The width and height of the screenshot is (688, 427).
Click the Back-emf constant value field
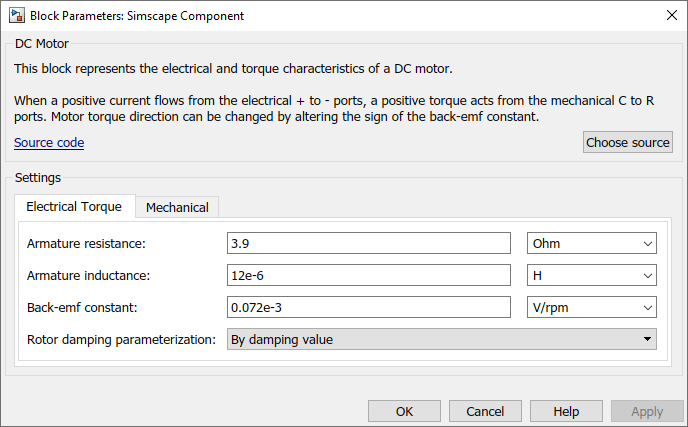tap(370, 307)
